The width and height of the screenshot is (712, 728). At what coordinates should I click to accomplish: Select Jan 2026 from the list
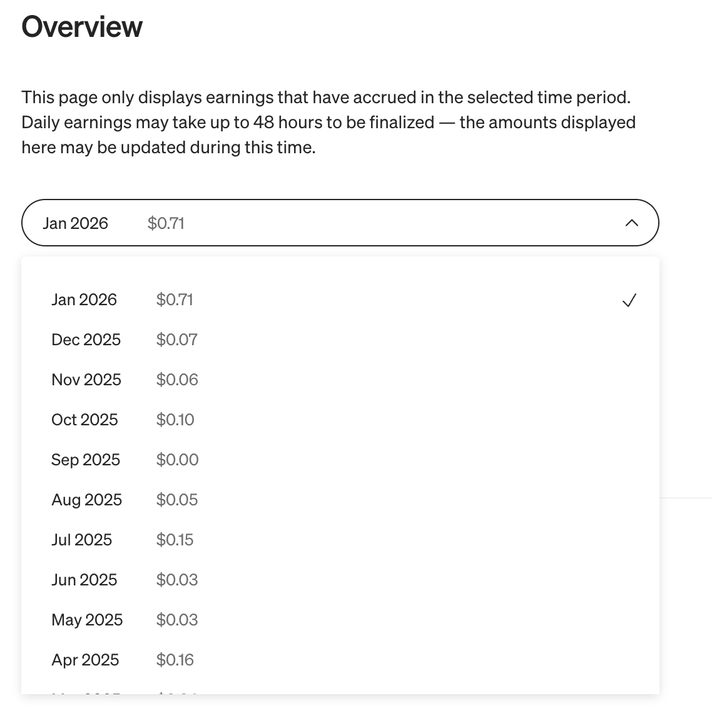84,300
